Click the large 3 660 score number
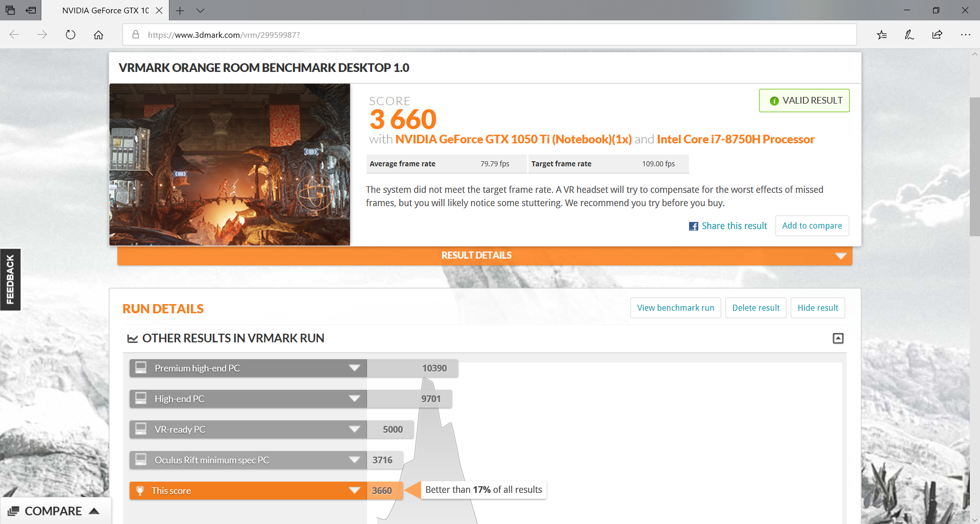This screenshot has height=524, width=980. 403,120
